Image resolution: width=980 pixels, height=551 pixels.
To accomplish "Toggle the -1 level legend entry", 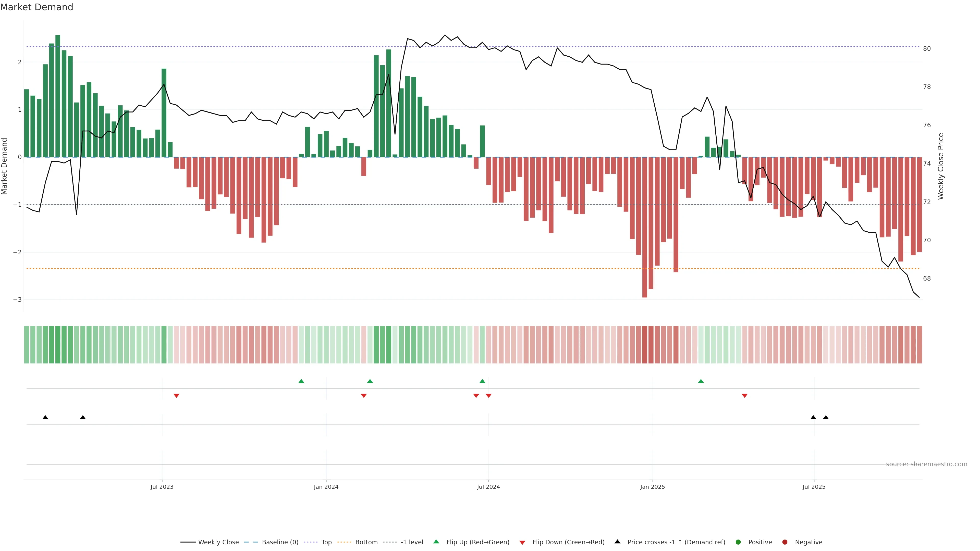I will 412,542.
